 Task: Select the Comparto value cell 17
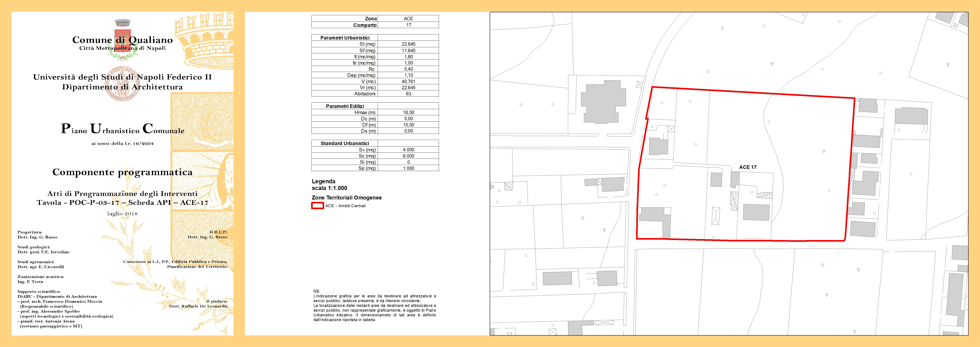[408, 25]
